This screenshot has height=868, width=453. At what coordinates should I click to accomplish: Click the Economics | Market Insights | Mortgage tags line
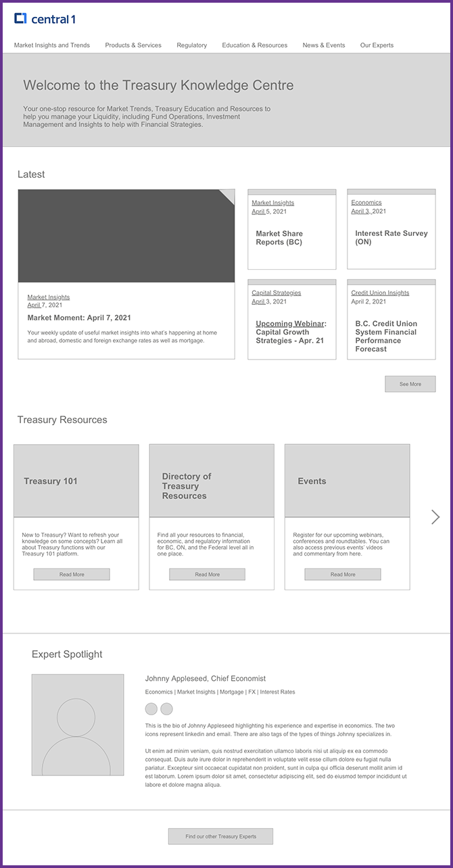[220, 692]
